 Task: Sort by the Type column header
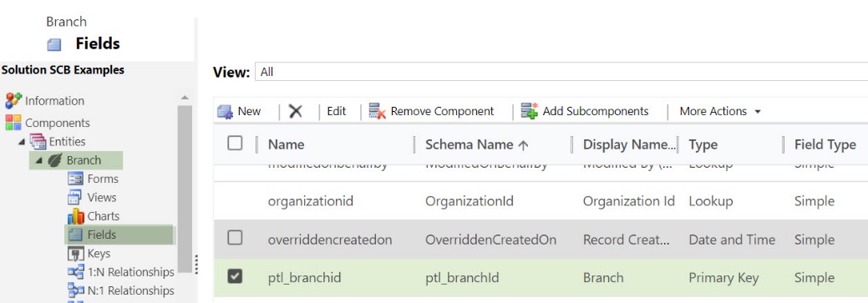click(x=703, y=145)
